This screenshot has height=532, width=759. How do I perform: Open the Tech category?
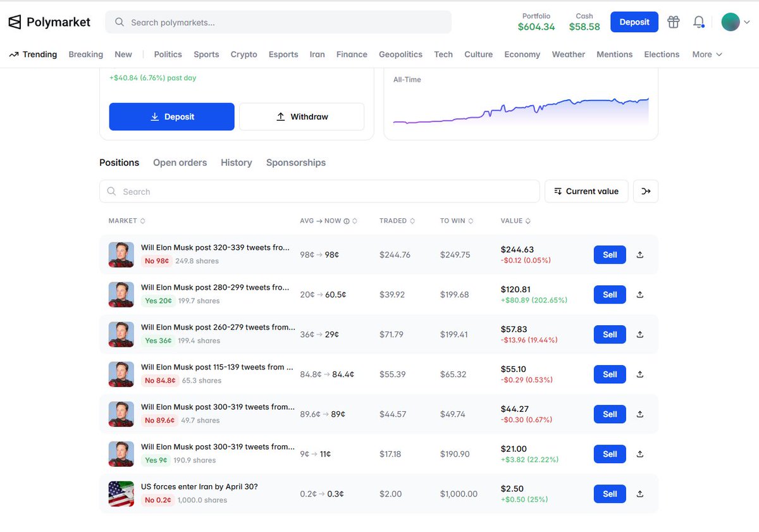[443, 54]
